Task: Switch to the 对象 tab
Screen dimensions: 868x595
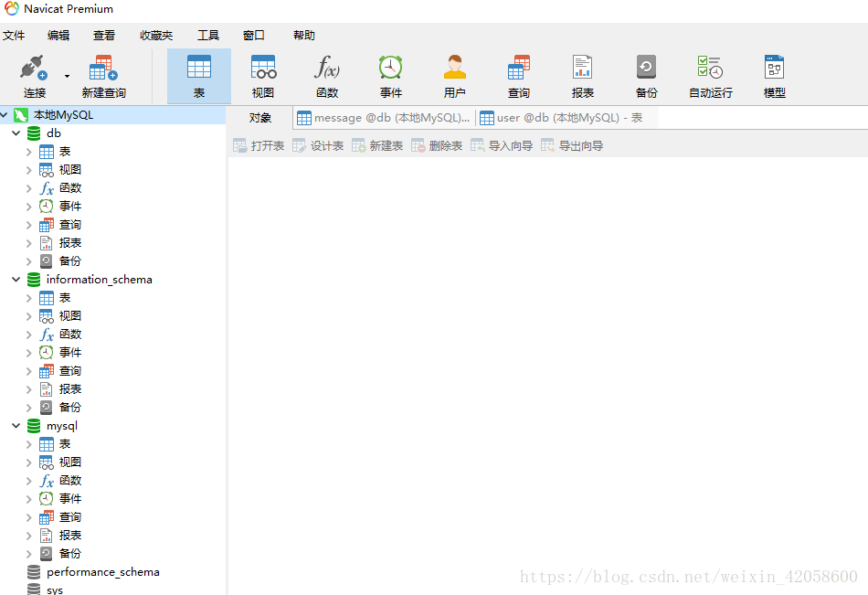Action: point(260,118)
